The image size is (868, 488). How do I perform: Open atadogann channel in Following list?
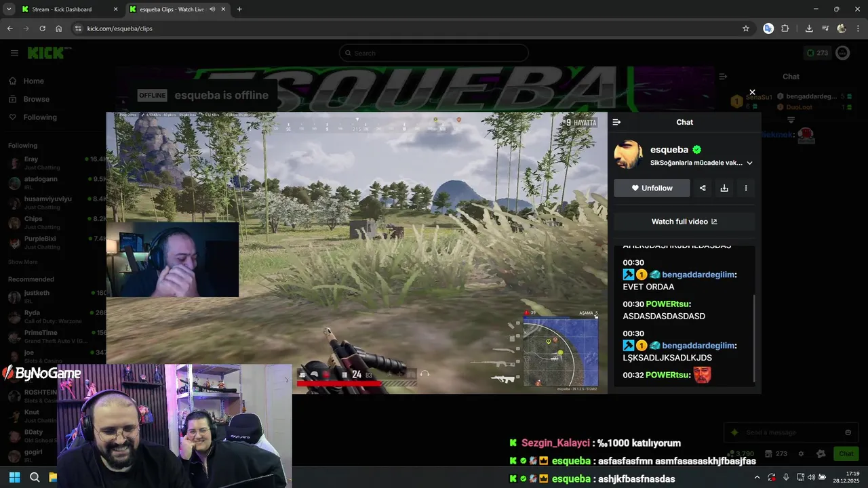click(57, 182)
